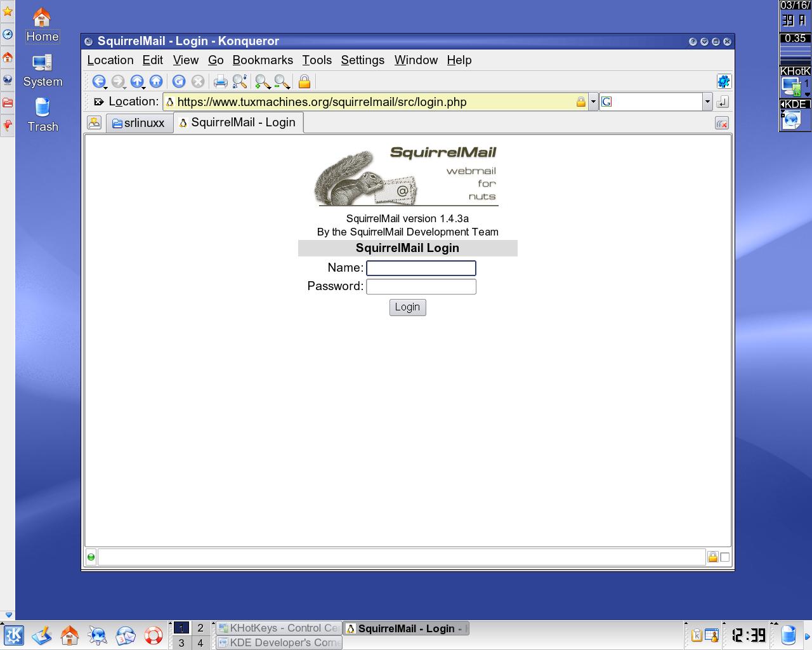Open the System desktop icon
Screen dimensions: 812x650
43,70
